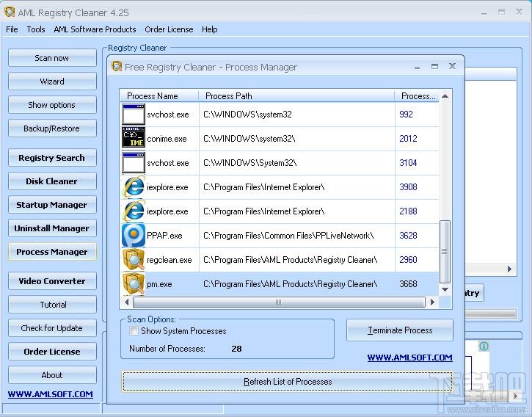The height and width of the screenshot is (417, 532).
Task: Sort by Process Path column header
Action: click(297, 96)
